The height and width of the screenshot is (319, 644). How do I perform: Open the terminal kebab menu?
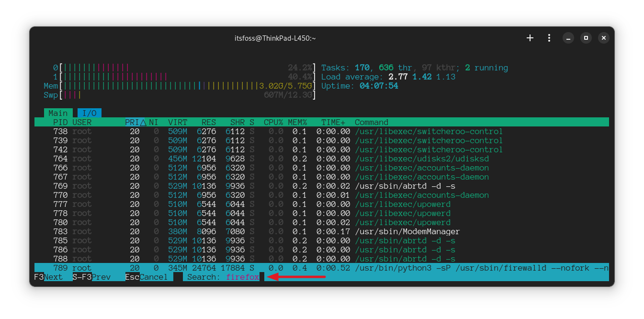pos(549,38)
